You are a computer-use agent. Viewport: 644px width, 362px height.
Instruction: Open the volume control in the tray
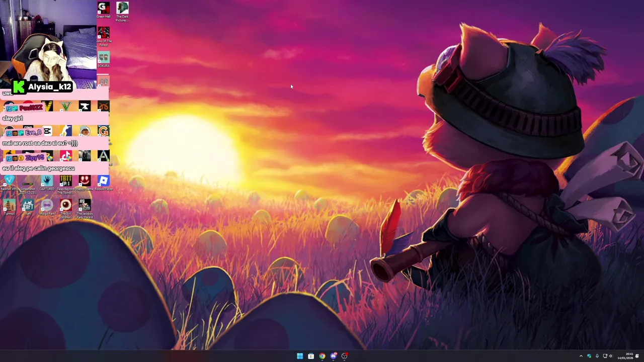(611, 356)
